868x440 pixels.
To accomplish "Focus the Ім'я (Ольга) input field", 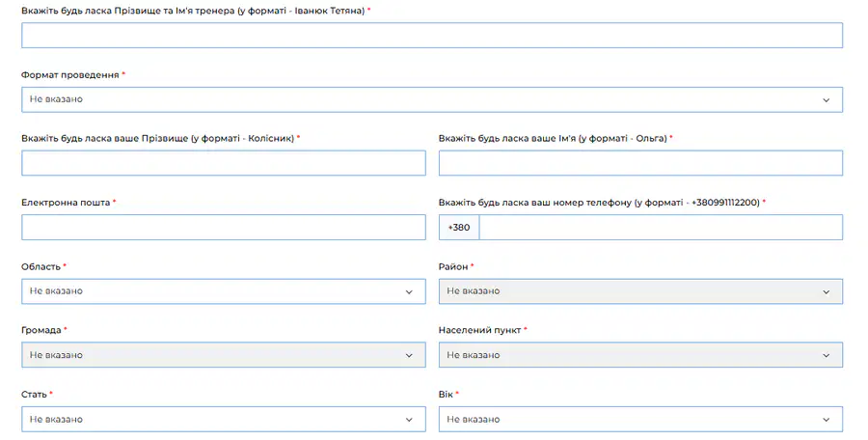I will [640, 163].
